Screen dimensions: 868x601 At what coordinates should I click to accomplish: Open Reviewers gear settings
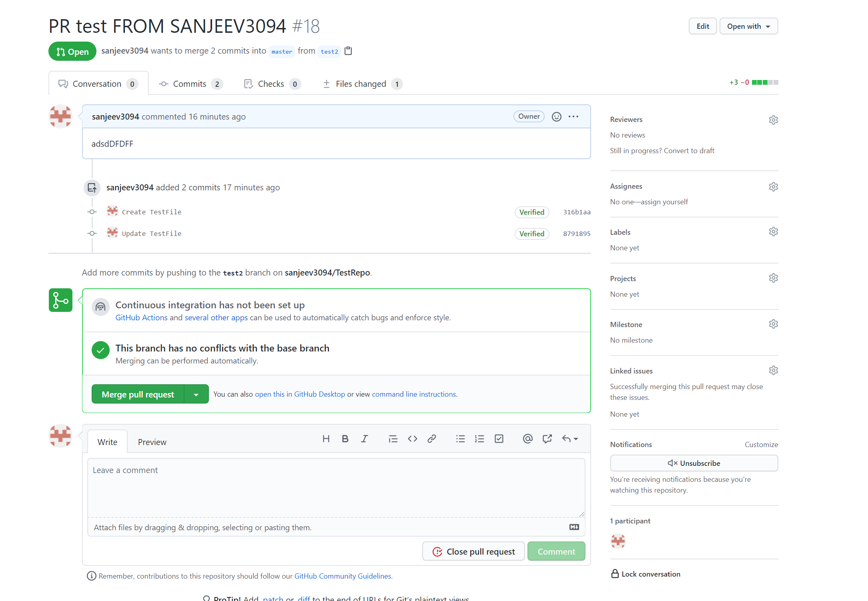[x=773, y=120]
